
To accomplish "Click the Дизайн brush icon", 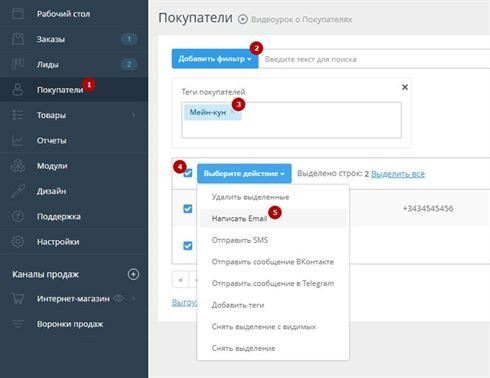I will (18, 191).
